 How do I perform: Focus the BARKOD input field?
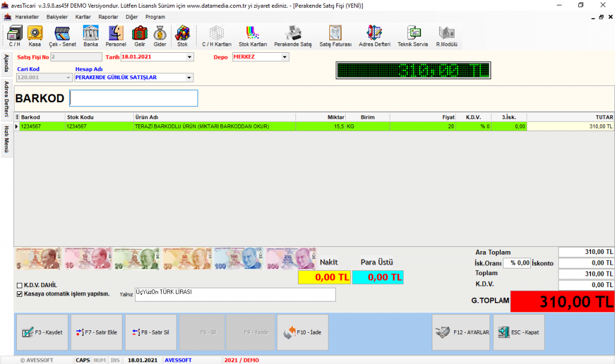[133, 98]
